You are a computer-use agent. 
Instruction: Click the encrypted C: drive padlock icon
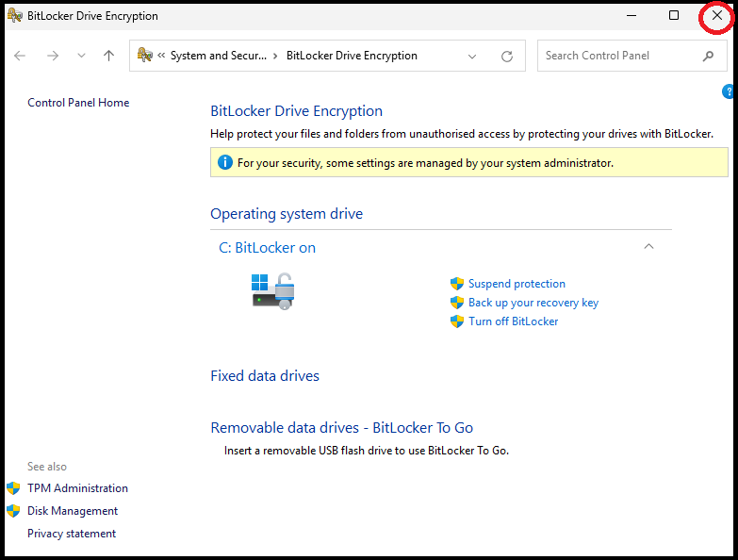point(273,290)
